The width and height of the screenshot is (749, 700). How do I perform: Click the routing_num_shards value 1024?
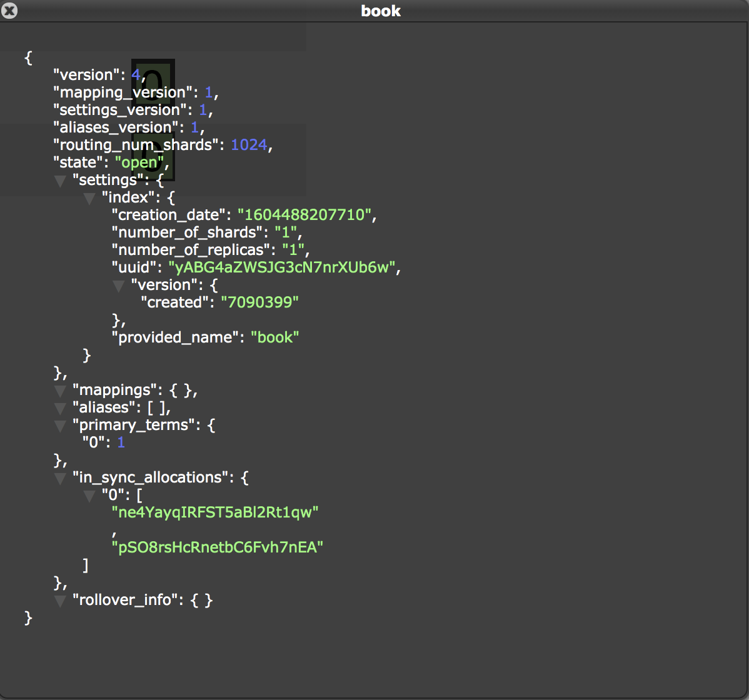pos(249,145)
